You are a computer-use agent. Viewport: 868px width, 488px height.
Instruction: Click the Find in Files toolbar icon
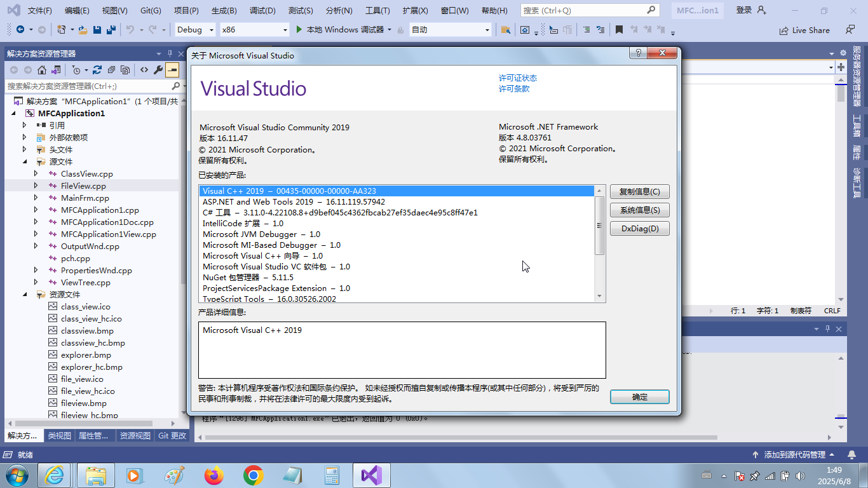point(505,30)
